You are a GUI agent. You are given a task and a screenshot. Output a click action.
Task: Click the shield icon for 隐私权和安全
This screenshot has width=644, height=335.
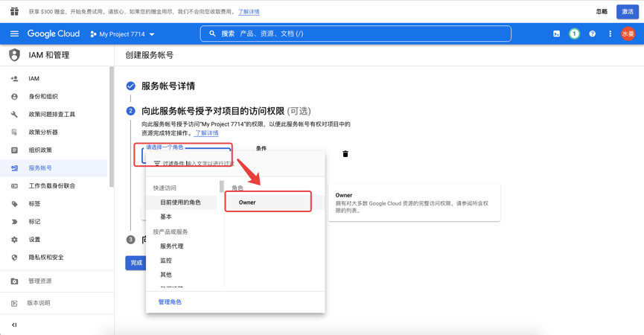tap(14, 258)
